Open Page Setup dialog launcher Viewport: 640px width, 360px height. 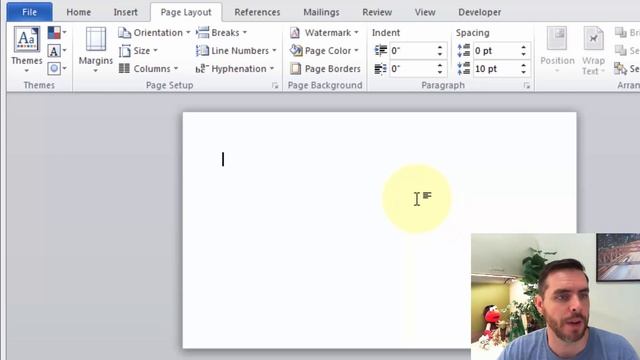tap(275, 86)
